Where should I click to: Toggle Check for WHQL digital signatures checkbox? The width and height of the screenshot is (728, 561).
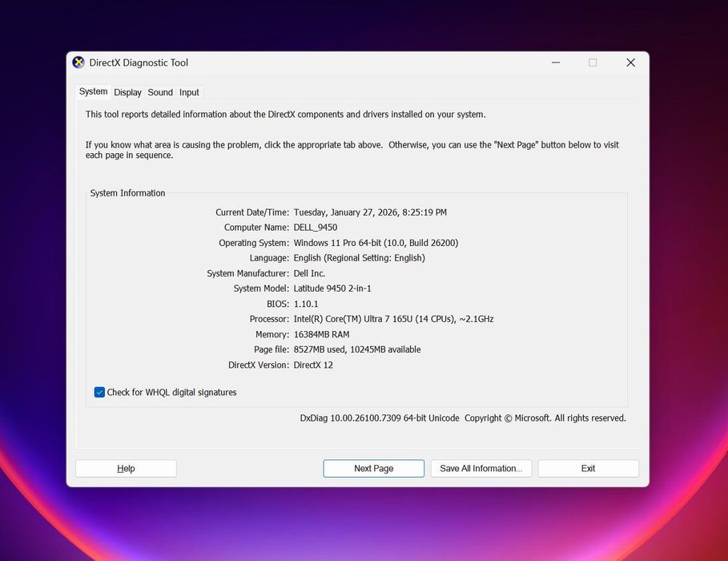[99, 392]
